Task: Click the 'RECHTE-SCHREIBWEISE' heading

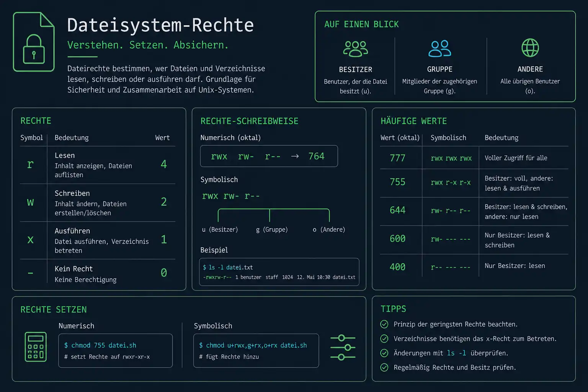Action: [x=249, y=121]
